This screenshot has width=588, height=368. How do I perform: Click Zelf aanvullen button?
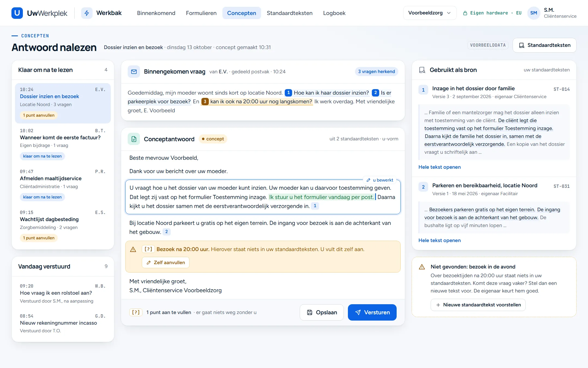click(x=166, y=263)
